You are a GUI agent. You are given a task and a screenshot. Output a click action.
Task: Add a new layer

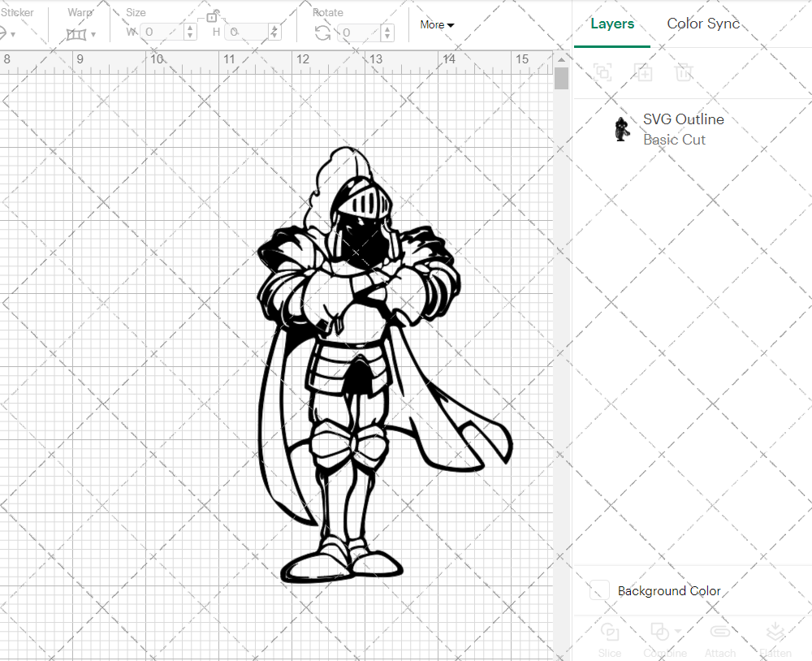(644, 72)
